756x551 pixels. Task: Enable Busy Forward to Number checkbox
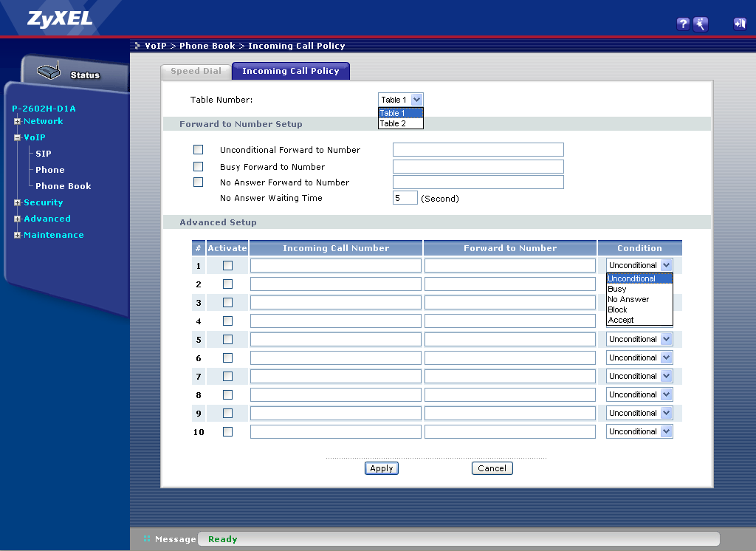pyautogui.click(x=198, y=166)
